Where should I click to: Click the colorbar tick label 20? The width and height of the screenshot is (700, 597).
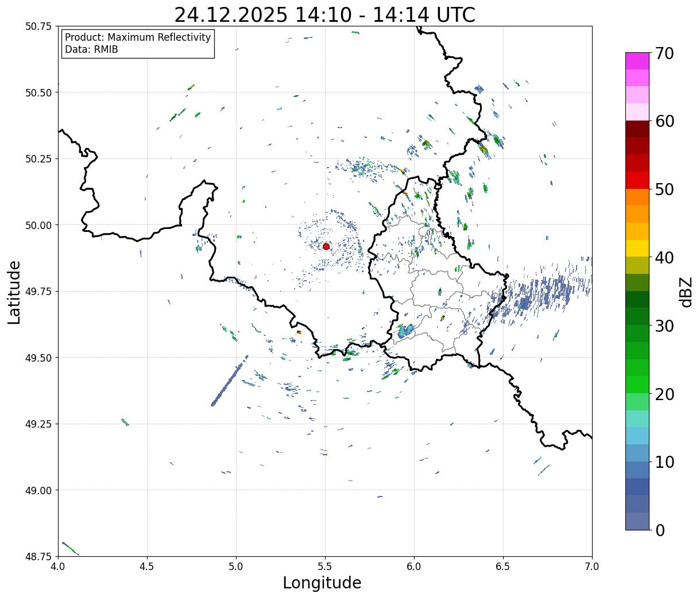[x=664, y=394]
